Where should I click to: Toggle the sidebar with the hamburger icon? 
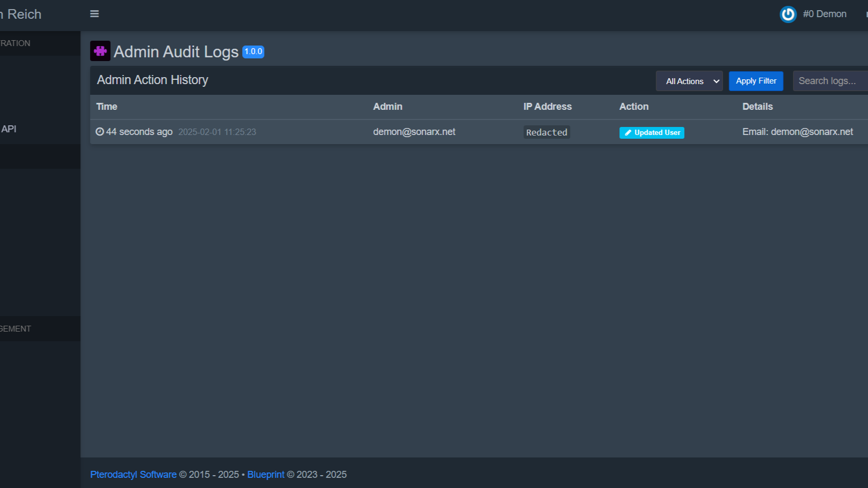tap(94, 14)
